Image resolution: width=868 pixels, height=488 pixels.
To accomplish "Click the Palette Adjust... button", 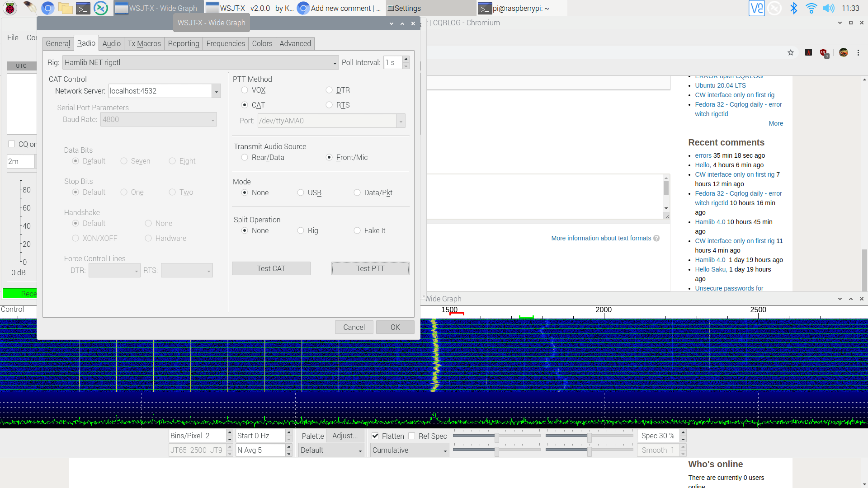I will click(345, 436).
